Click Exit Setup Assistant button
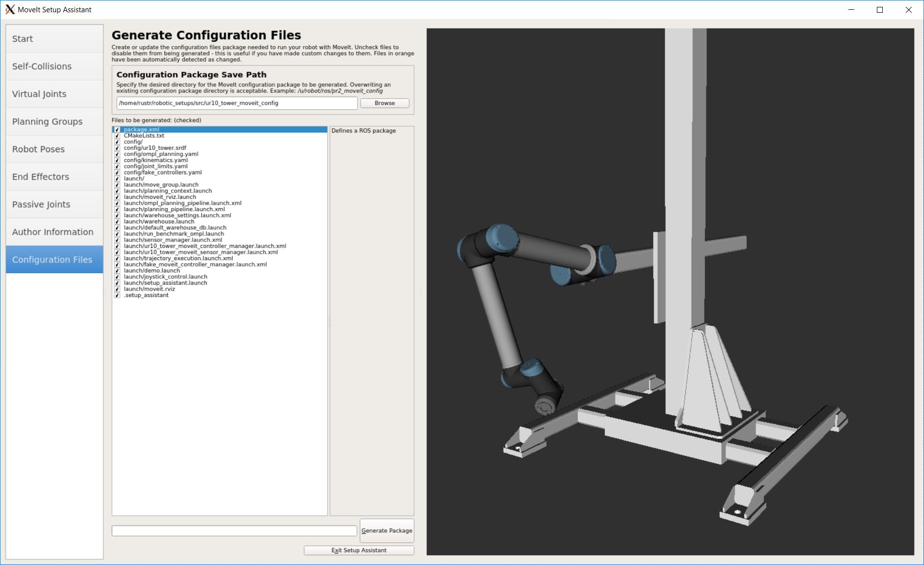Image resolution: width=924 pixels, height=565 pixels. (x=359, y=550)
